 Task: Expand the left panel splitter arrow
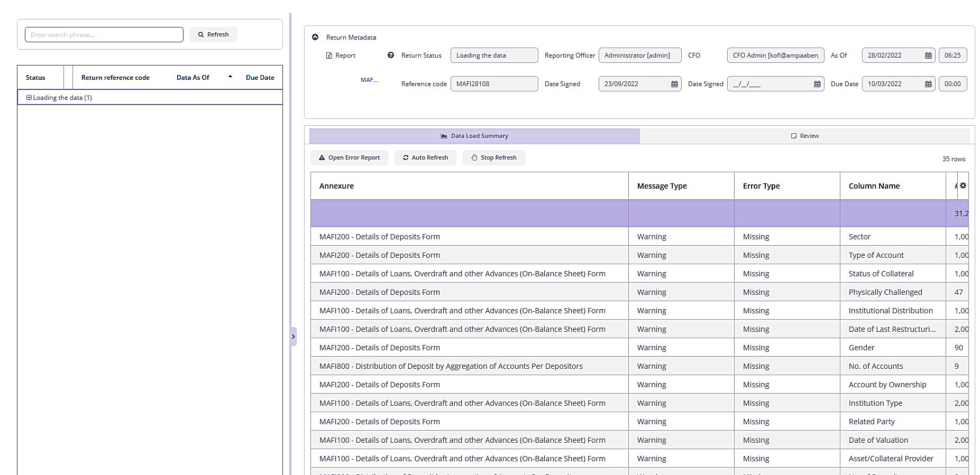(293, 337)
